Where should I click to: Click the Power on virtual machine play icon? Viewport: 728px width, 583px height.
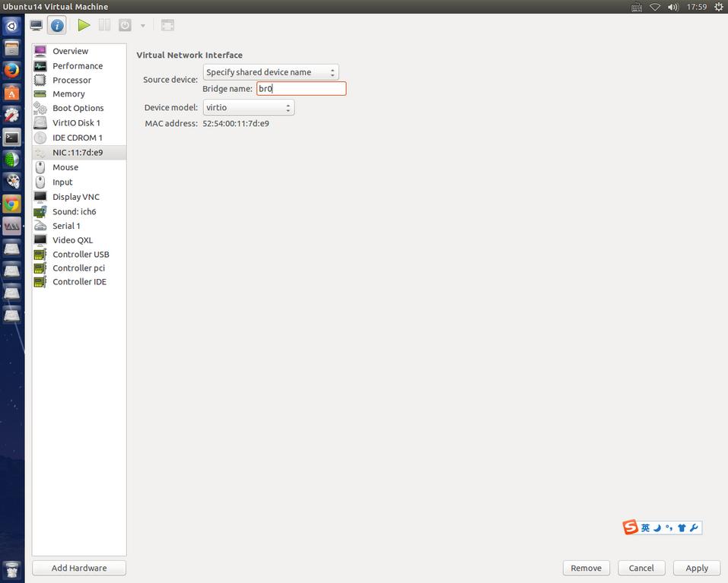[84, 25]
